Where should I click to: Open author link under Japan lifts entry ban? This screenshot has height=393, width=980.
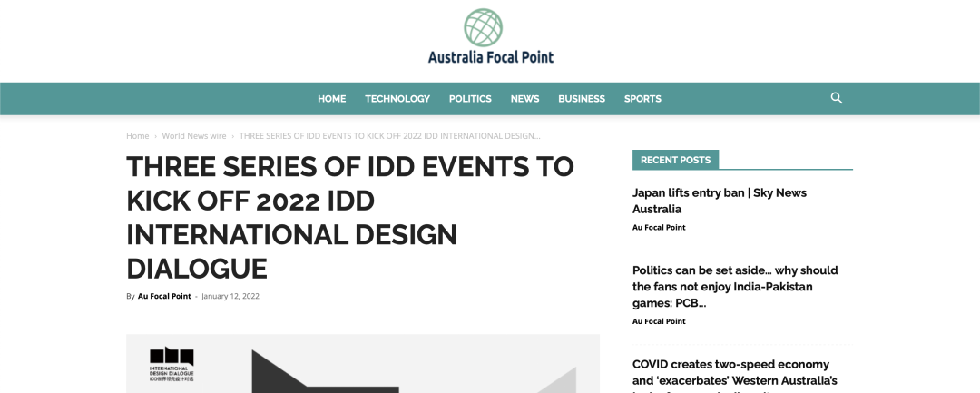tap(659, 228)
